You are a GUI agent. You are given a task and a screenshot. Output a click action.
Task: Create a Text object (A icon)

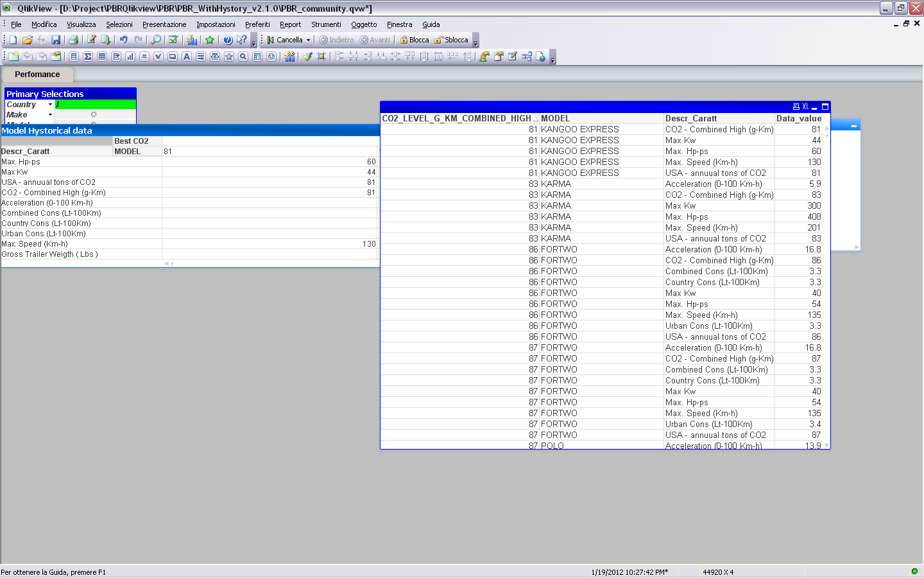[x=187, y=57]
